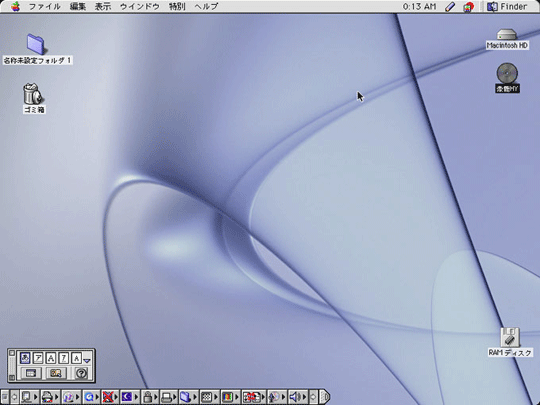
Task: Switch input mode to hiragana あ
Action: coord(25,358)
